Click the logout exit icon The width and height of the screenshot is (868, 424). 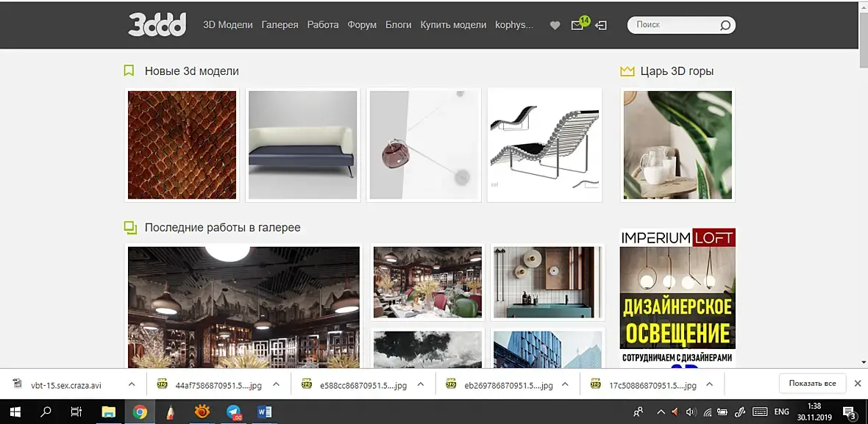[x=601, y=26]
